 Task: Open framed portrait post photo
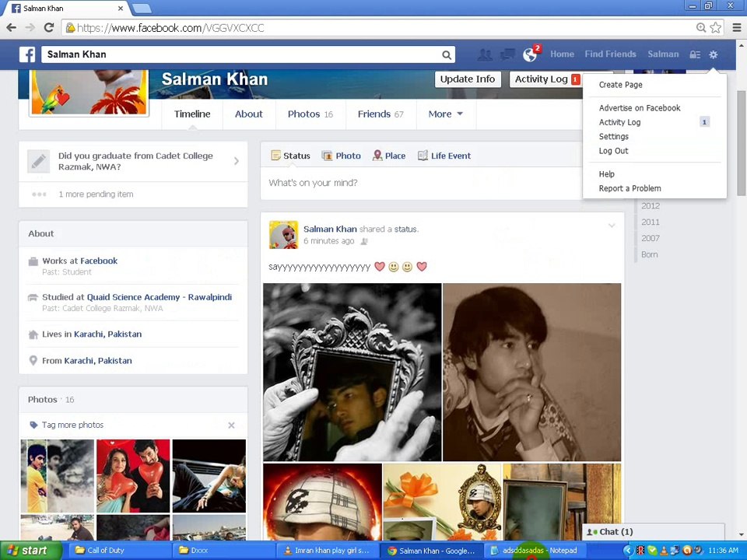click(352, 373)
